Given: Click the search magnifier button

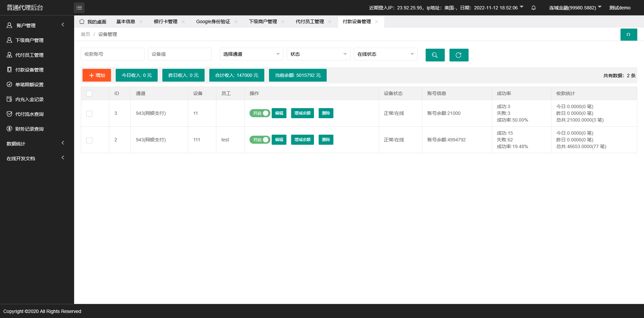Looking at the screenshot, I should tap(435, 55).
